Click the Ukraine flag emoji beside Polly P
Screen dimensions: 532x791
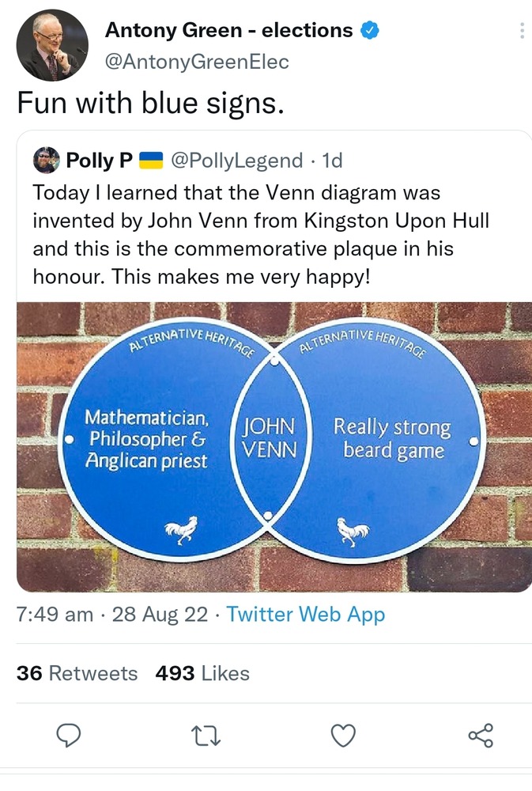[150, 161]
